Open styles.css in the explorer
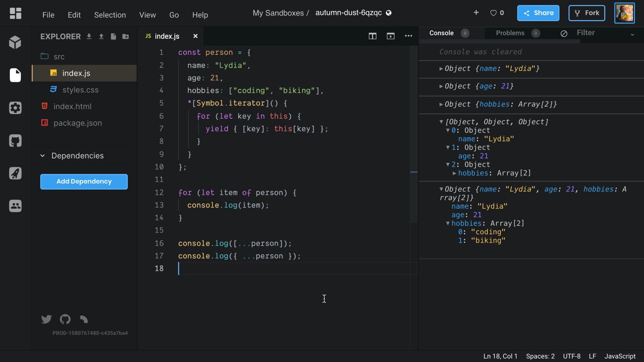The image size is (644, 362). 80,90
